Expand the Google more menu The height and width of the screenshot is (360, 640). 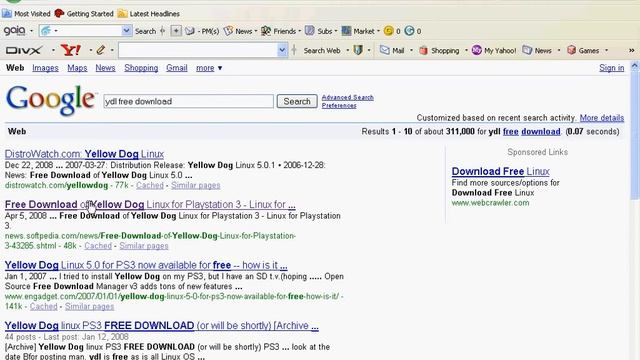point(209,68)
